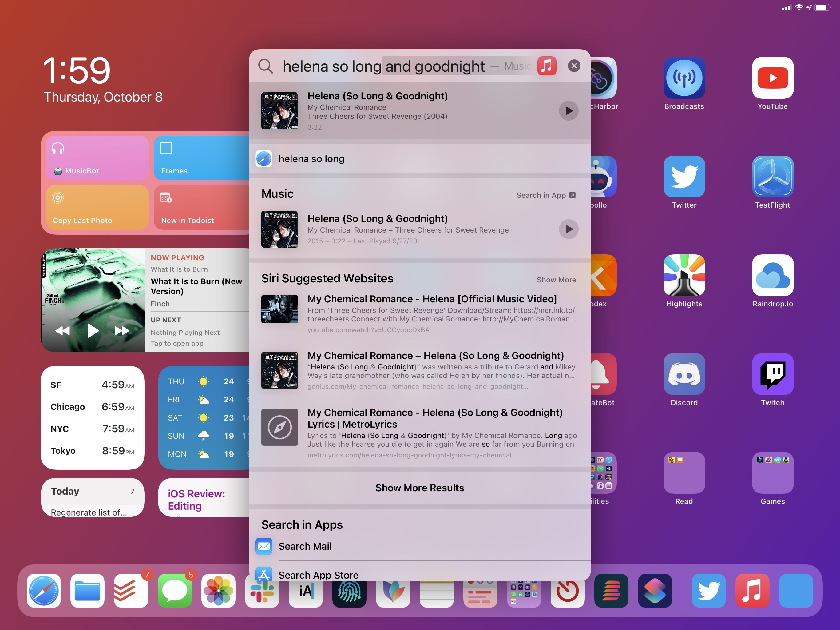Open the Twitch app
840x630 pixels.
pyautogui.click(x=772, y=374)
